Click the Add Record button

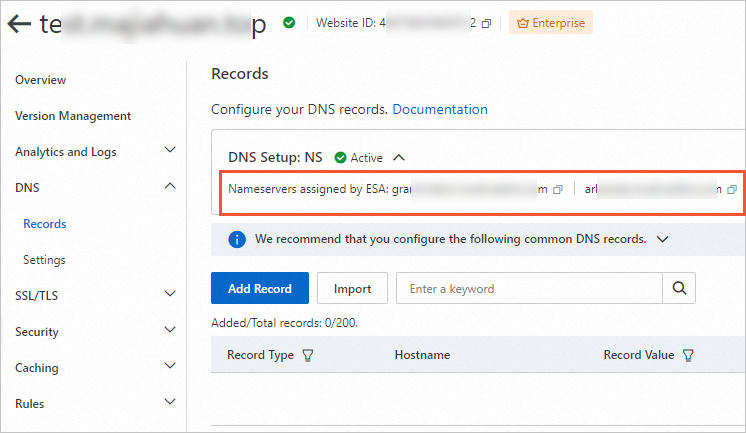pos(260,289)
